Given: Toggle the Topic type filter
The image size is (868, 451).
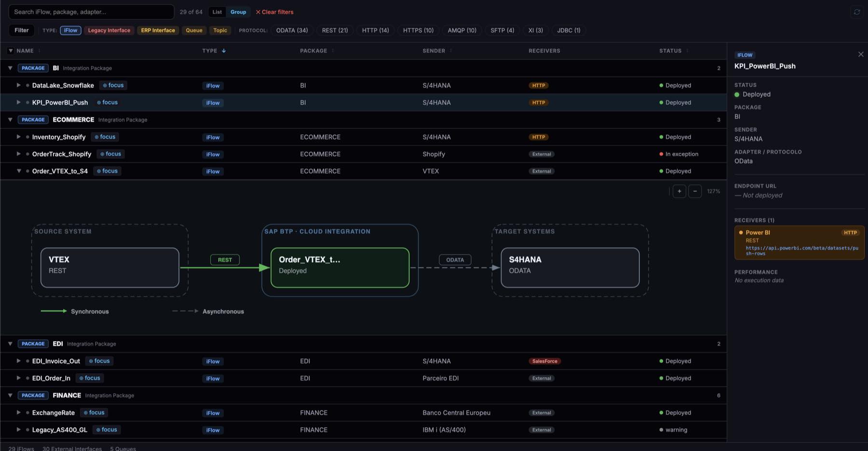Looking at the screenshot, I should click(220, 30).
